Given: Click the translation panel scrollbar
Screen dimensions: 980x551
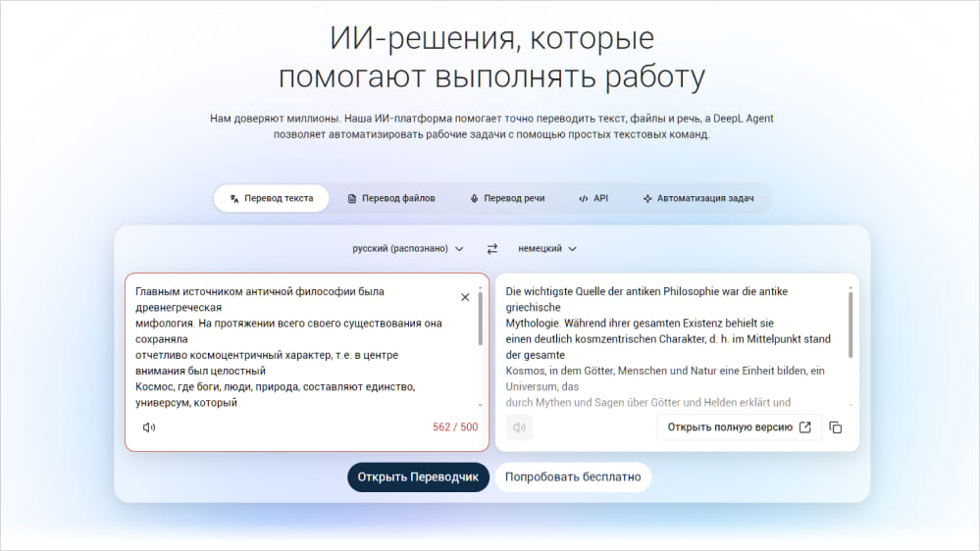Looking at the screenshot, I should 850,319.
